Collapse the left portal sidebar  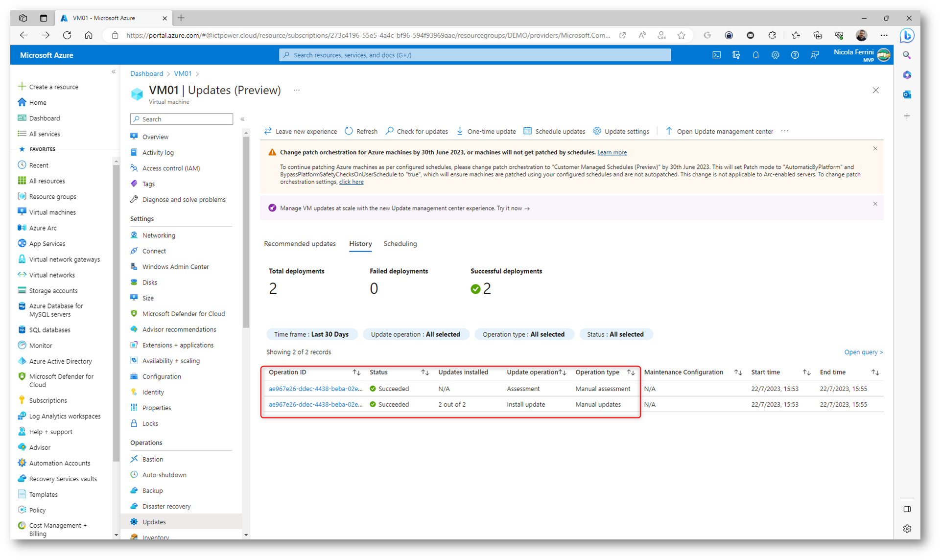pos(114,72)
